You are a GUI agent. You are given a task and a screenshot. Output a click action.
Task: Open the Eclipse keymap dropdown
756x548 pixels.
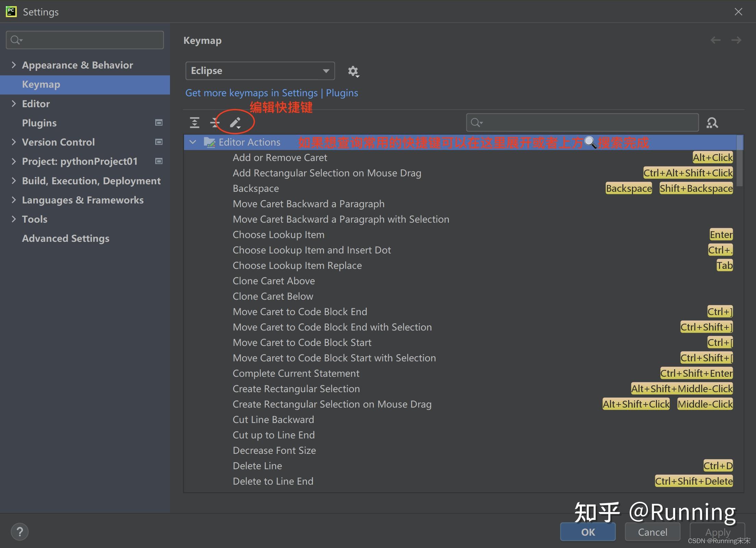tap(260, 71)
